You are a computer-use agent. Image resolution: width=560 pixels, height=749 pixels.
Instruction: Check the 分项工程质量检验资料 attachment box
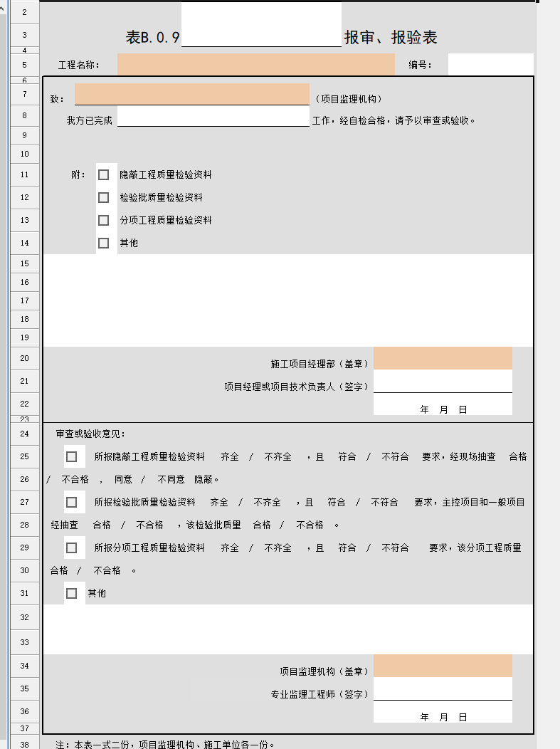(104, 220)
